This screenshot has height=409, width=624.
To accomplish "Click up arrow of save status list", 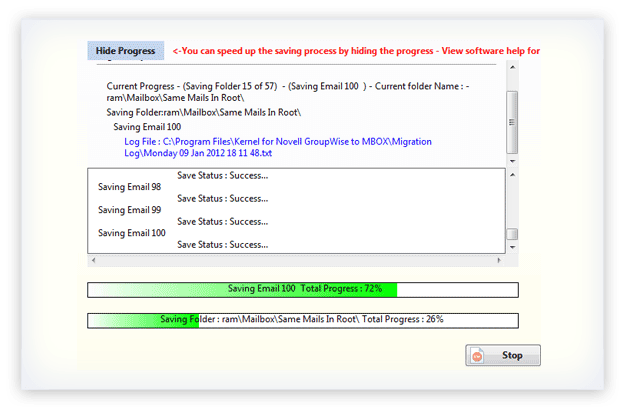I will [512, 175].
